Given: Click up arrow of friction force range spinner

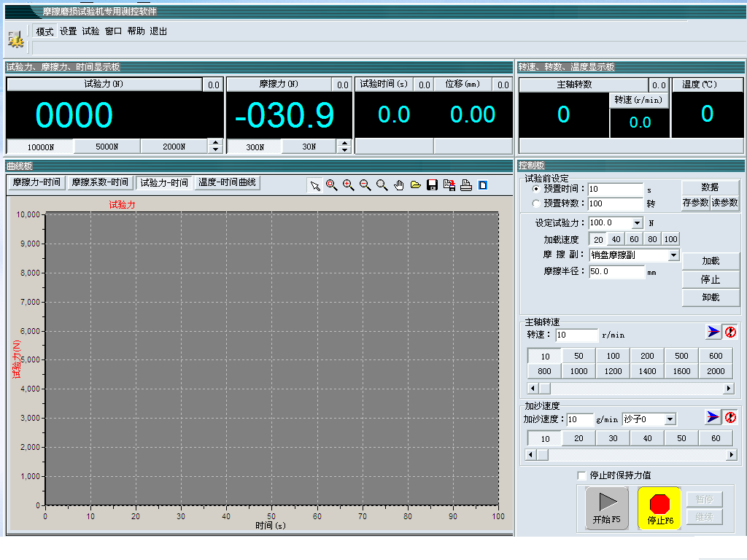Looking at the screenshot, I should [x=344, y=143].
